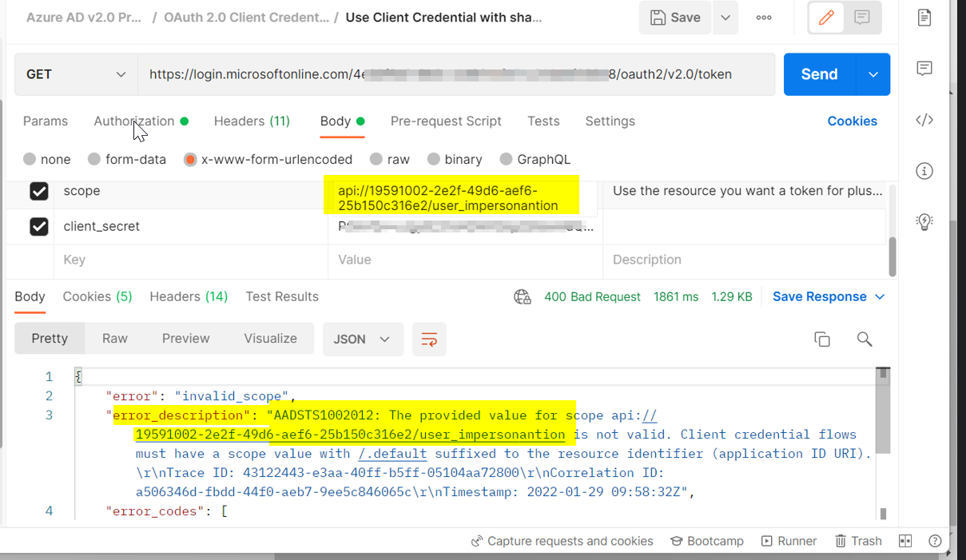This screenshot has width=966, height=560.
Task: Click the network globe icon beside status
Action: [x=523, y=297]
